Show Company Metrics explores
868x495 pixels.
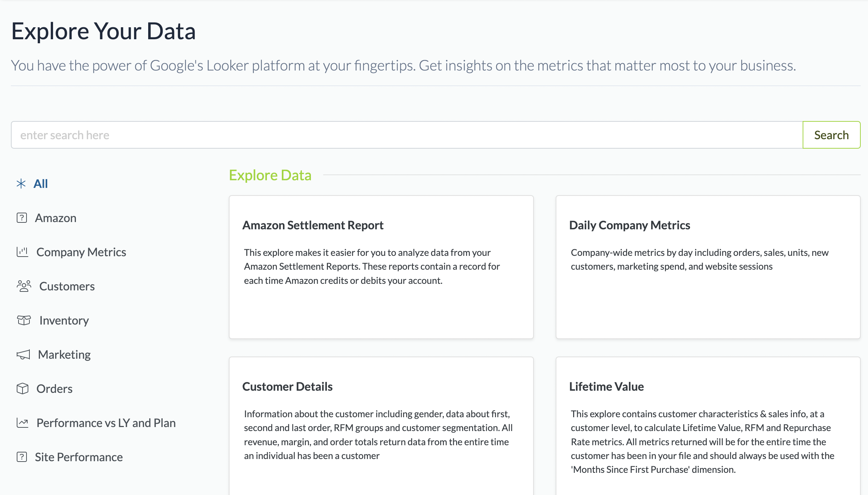[81, 252]
